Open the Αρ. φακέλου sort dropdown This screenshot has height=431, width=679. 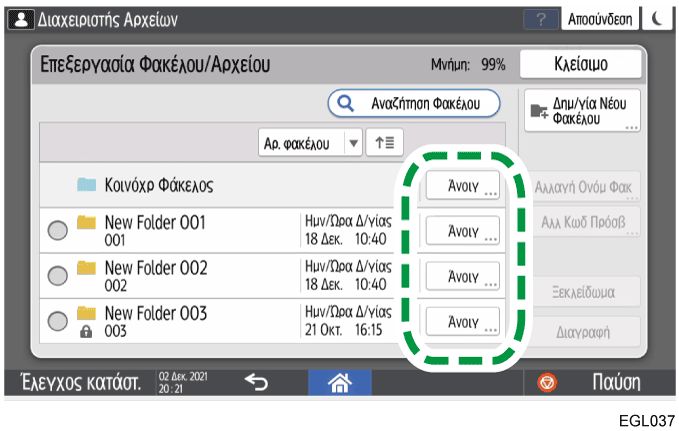(301, 143)
